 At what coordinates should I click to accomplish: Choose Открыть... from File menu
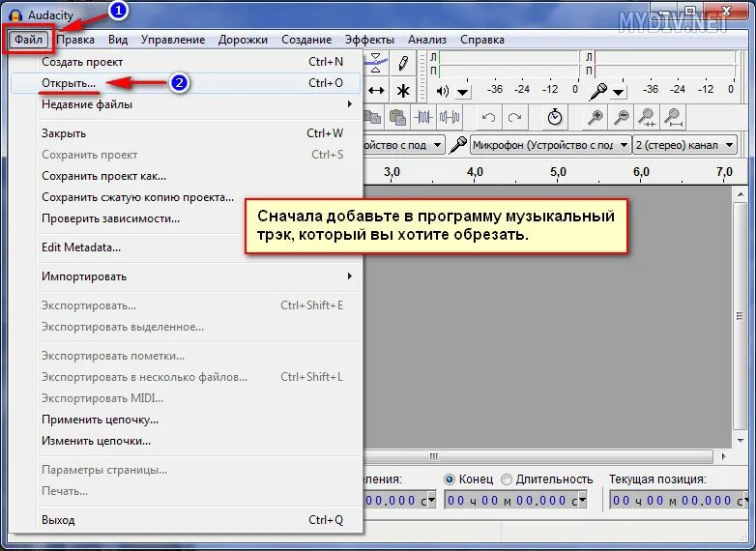coord(186,83)
